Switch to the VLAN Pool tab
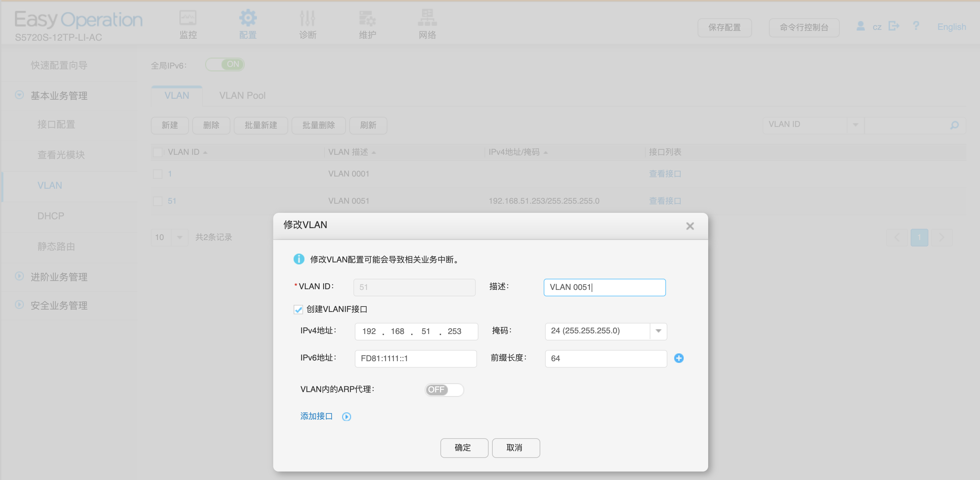Viewport: 980px width, 480px height. [242, 96]
